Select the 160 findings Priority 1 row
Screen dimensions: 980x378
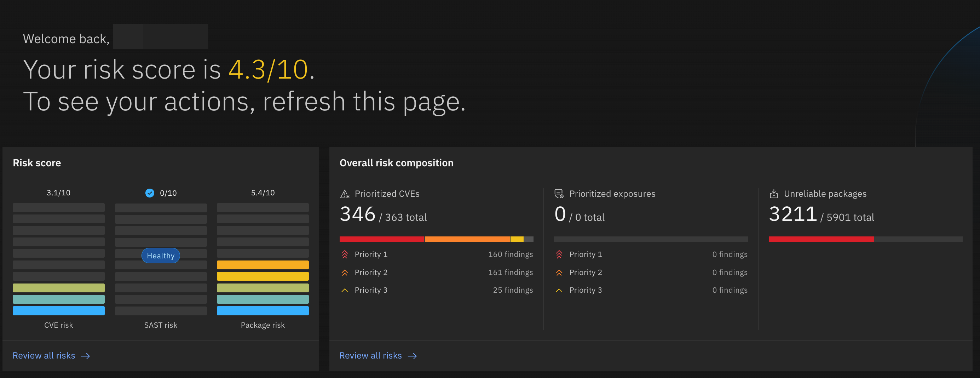(x=436, y=254)
